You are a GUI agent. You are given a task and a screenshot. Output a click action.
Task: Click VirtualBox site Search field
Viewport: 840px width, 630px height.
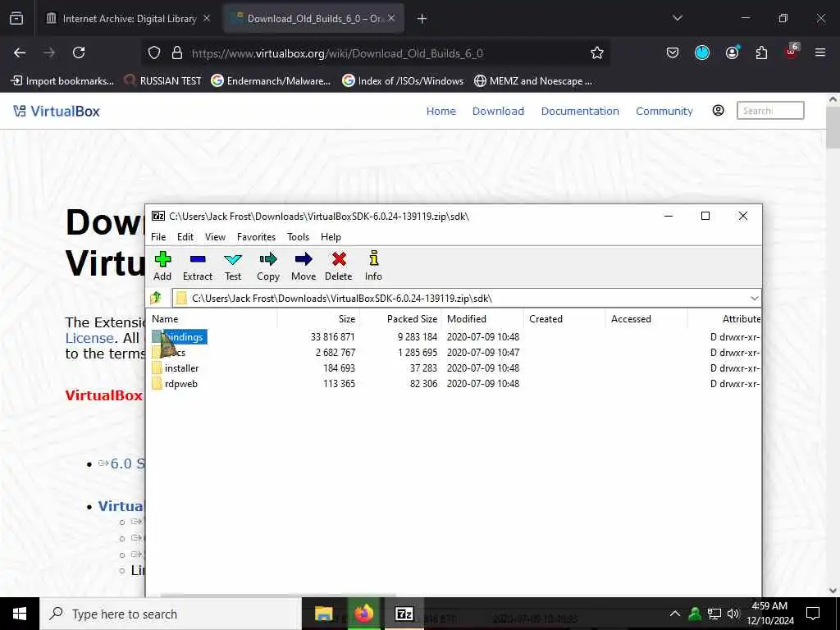click(769, 111)
